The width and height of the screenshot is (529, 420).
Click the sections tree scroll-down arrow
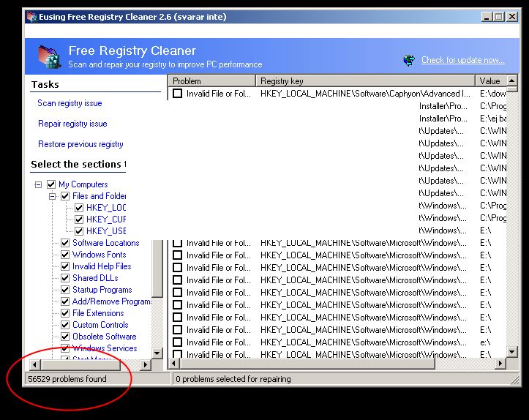pyautogui.click(x=157, y=353)
